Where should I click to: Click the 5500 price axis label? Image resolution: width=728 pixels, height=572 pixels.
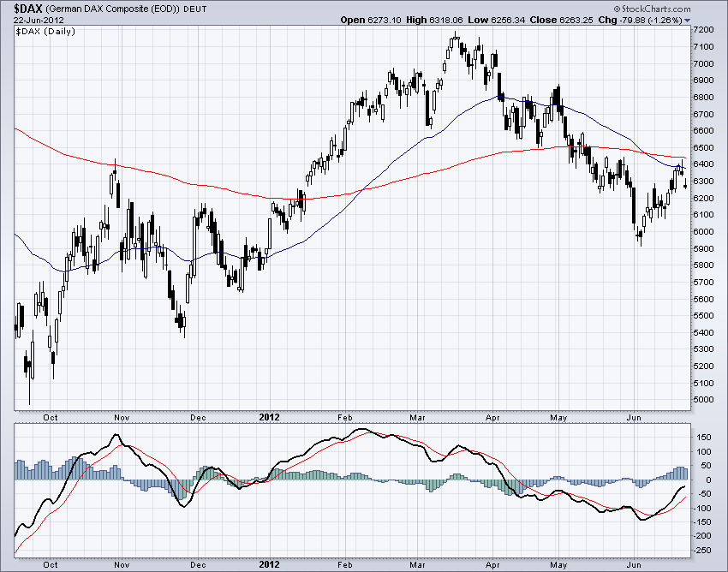pos(703,316)
